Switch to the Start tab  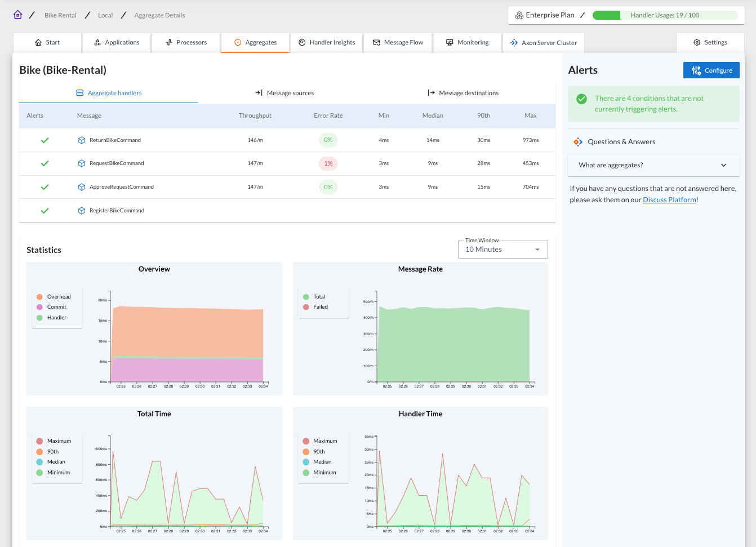(47, 42)
